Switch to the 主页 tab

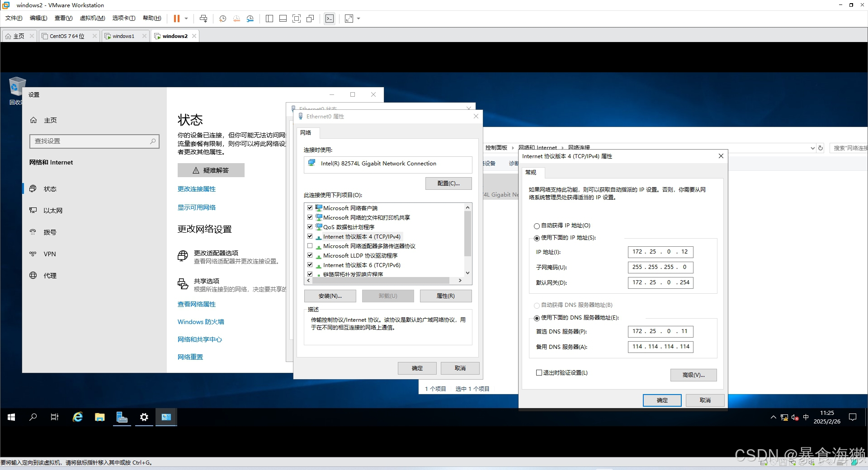coord(19,36)
